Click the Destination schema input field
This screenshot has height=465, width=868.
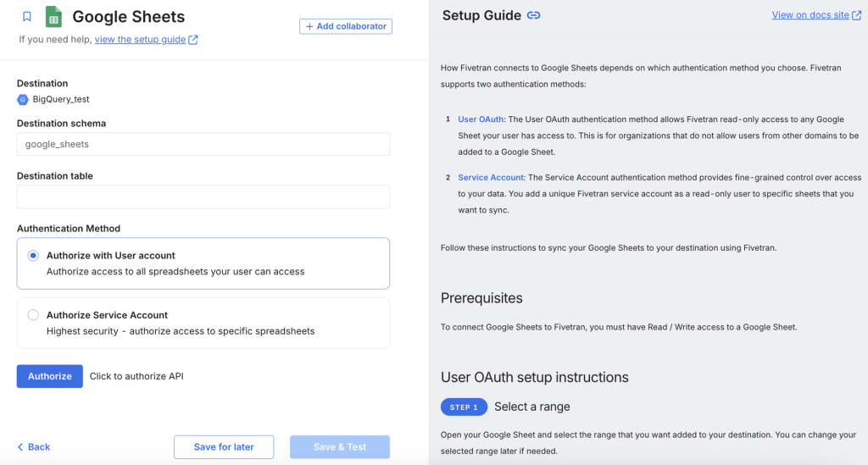click(203, 144)
